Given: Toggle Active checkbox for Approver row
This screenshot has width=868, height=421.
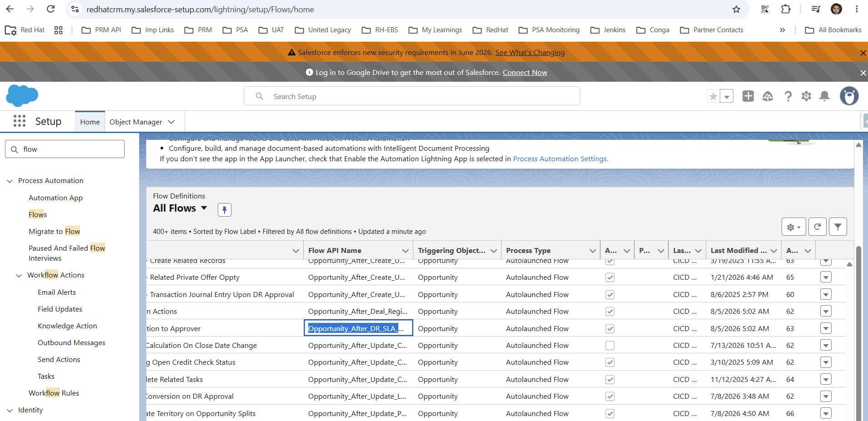Looking at the screenshot, I should pos(610,329).
